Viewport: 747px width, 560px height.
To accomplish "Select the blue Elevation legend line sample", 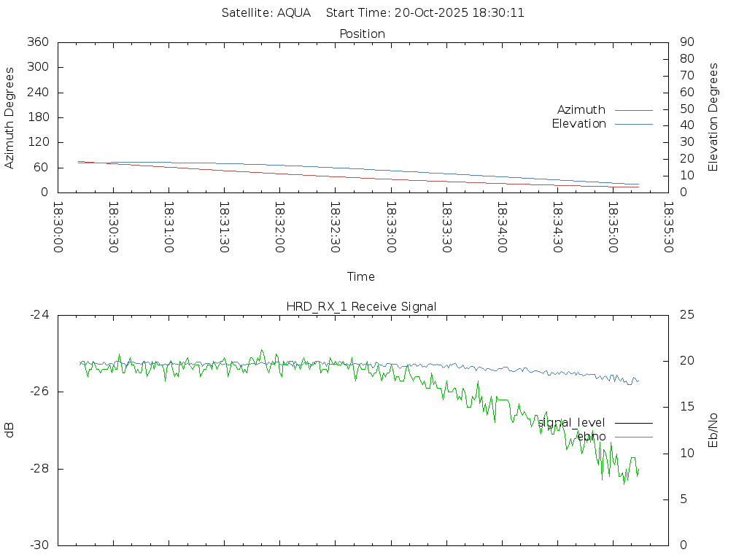I will tap(633, 125).
